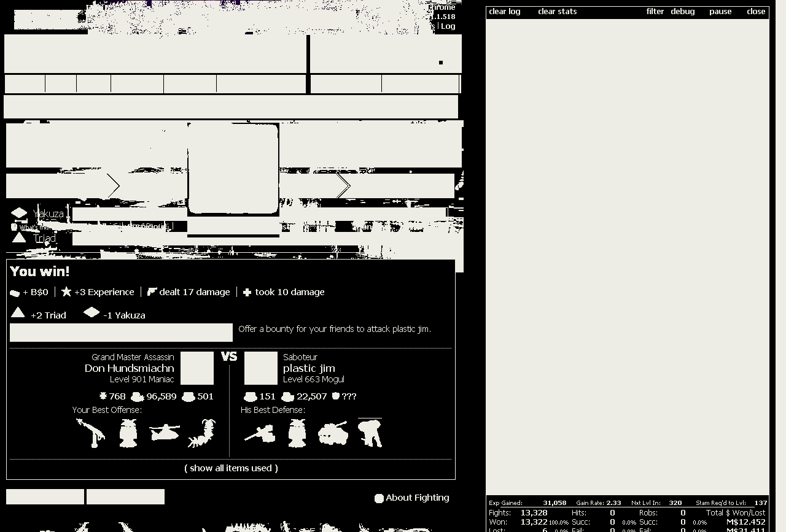Viewport: 786px width, 532px height.
Task: Click the Triad label below the Yakuza label
Action: pyautogui.click(x=45, y=238)
